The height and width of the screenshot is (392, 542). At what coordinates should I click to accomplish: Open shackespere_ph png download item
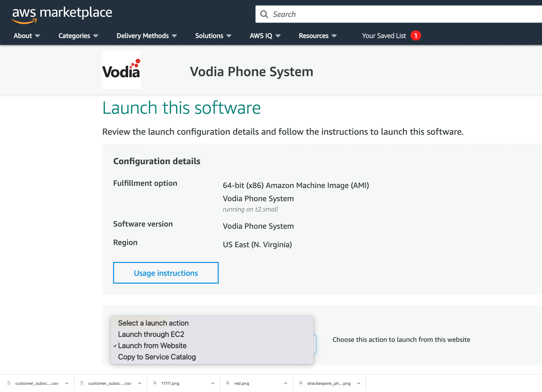(x=329, y=383)
